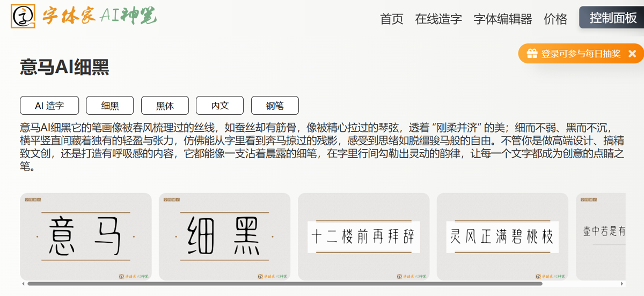The image size is (644, 296).
Task: Select the 钢笔 tag
Action: tap(275, 106)
